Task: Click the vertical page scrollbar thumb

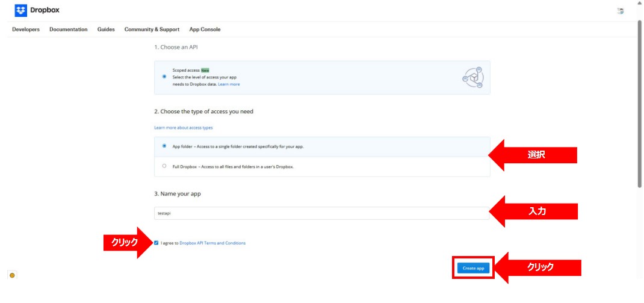Action: click(x=639, y=102)
